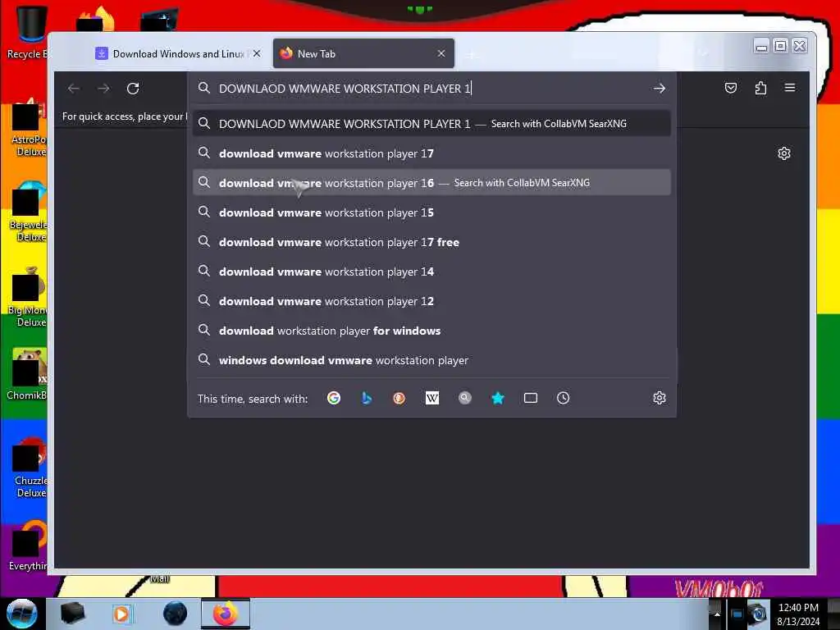Search this time with Wikipedia
Viewport: 840px width, 630px height.
point(432,398)
